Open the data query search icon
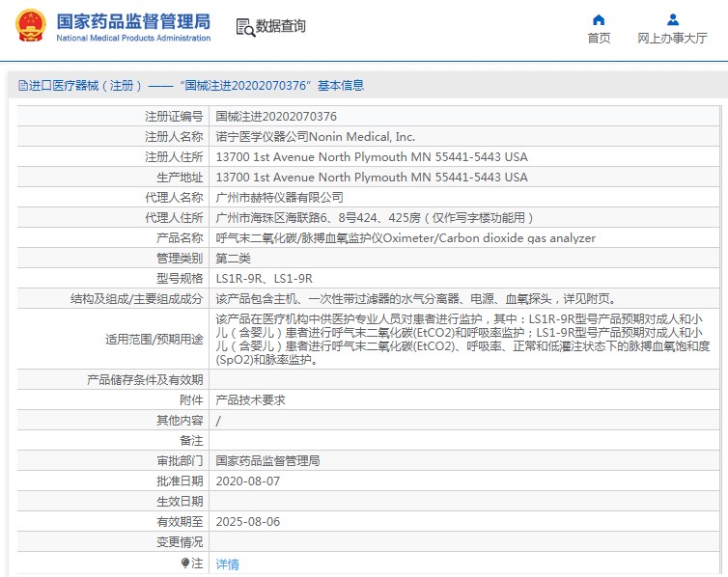Image resolution: width=728 pixels, height=577 pixels. tap(245, 27)
